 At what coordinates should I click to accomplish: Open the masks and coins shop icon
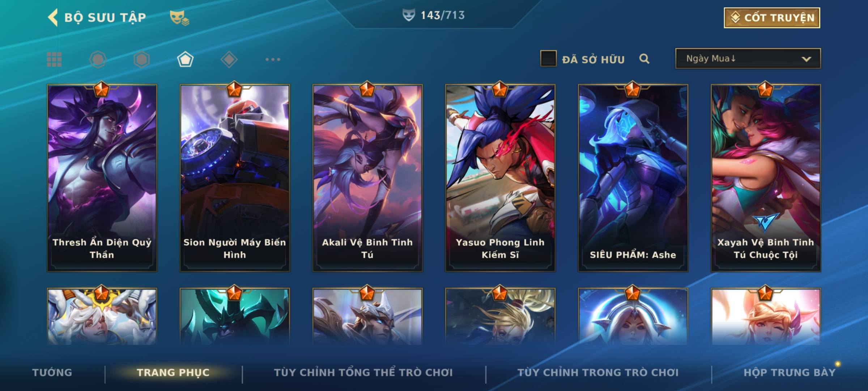click(x=180, y=17)
